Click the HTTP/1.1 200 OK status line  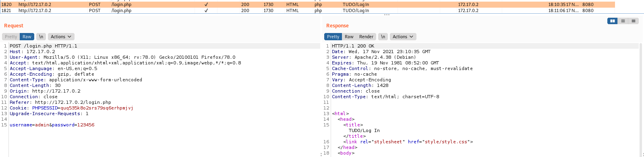coord(353,46)
